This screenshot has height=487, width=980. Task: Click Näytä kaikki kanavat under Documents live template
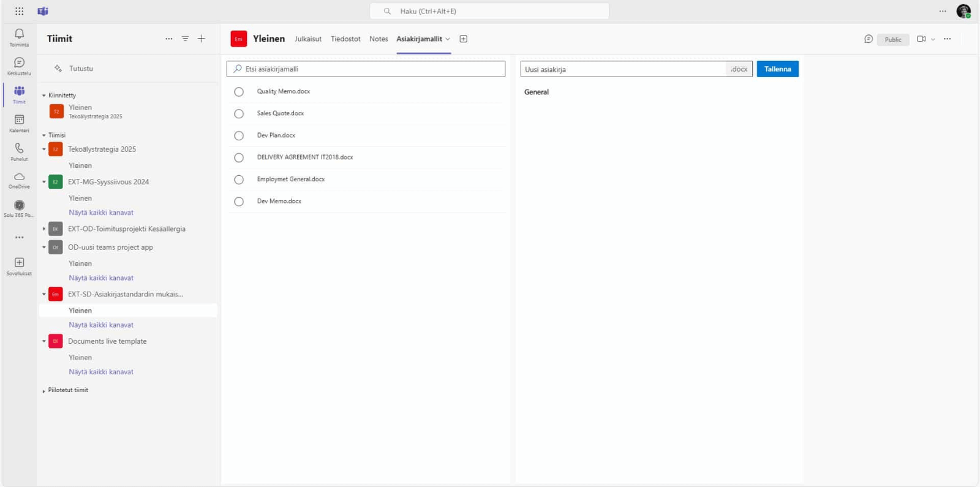101,372
